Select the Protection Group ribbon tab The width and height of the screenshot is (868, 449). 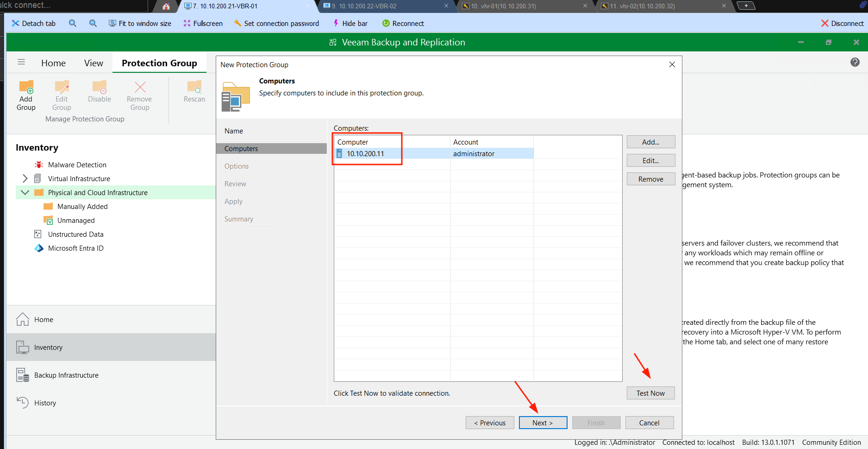[159, 63]
